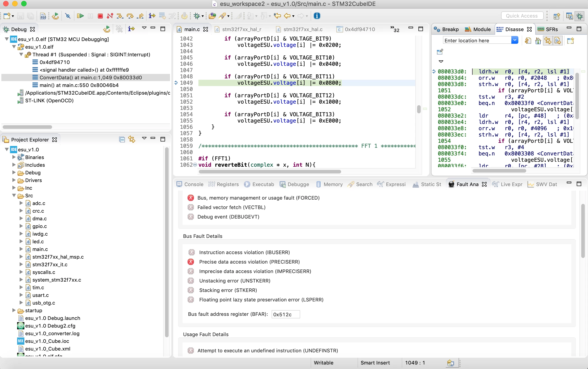Click the status bar icon beside the cursor position

[450, 363]
